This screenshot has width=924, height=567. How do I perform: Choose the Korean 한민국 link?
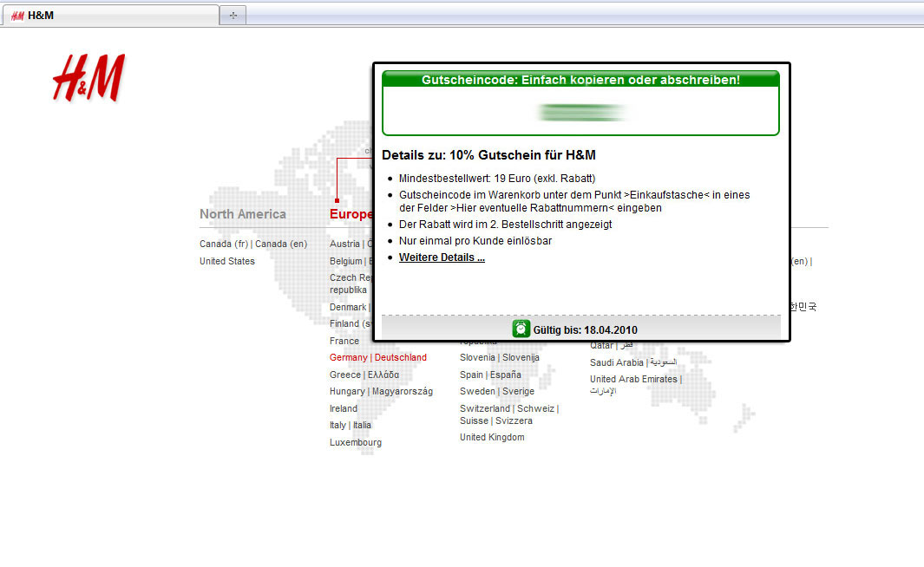click(x=803, y=307)
